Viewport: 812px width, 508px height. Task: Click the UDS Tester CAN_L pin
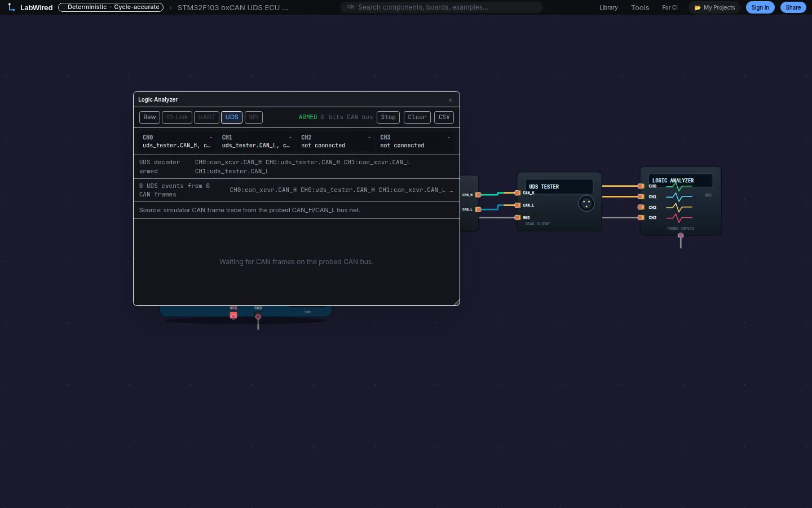click(517, 205)
